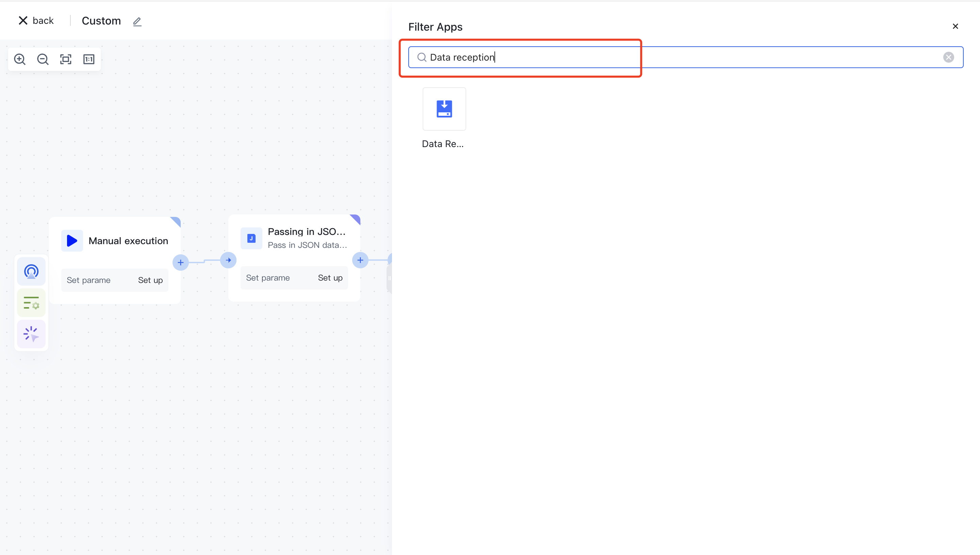The width and height of the screenshot is (980, 555).
Task: Add a step after Passing in JSON node
Action: (360, 260)
